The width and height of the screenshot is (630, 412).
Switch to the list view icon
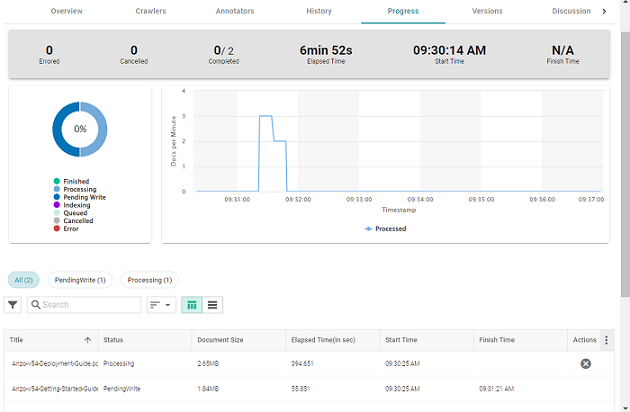[x=213, y=305]
